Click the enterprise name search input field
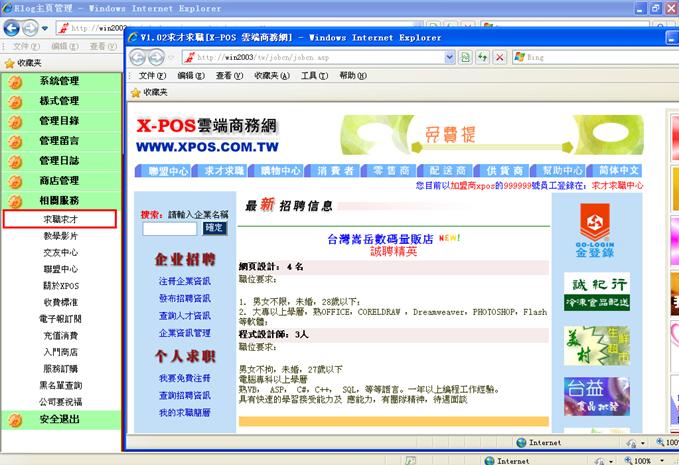This screenshot has width=679, height=465. 169,229
